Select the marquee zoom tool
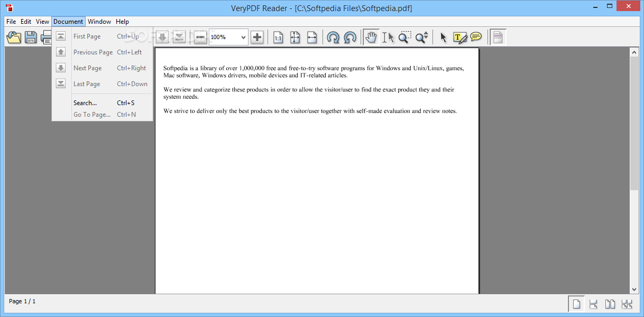The height and width of the screenshot is (317, 644). (x=404, y=37)
